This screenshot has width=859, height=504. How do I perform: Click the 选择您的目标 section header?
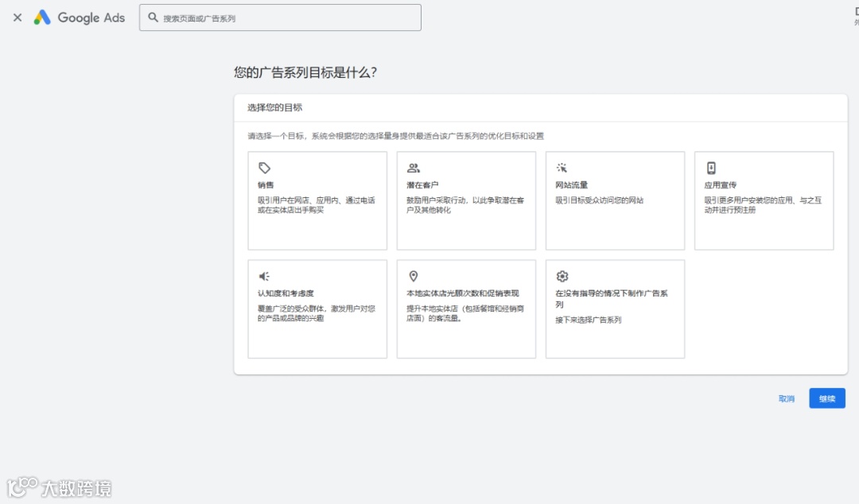[275, 107]
